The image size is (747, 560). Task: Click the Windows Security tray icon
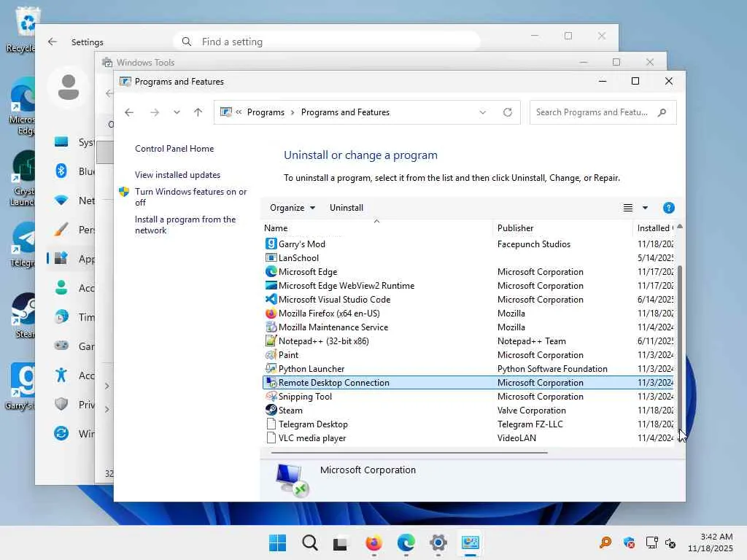pyautogui.click(x=629, y=542)
